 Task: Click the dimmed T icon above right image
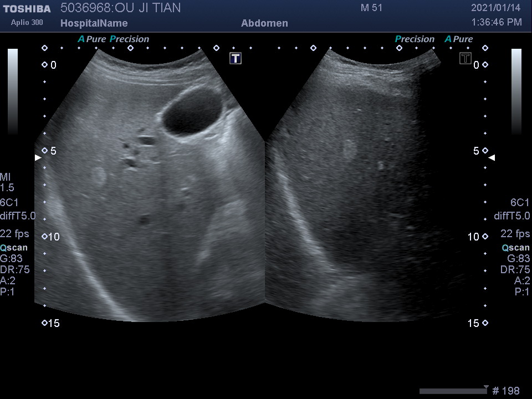[x=465, y=58]
